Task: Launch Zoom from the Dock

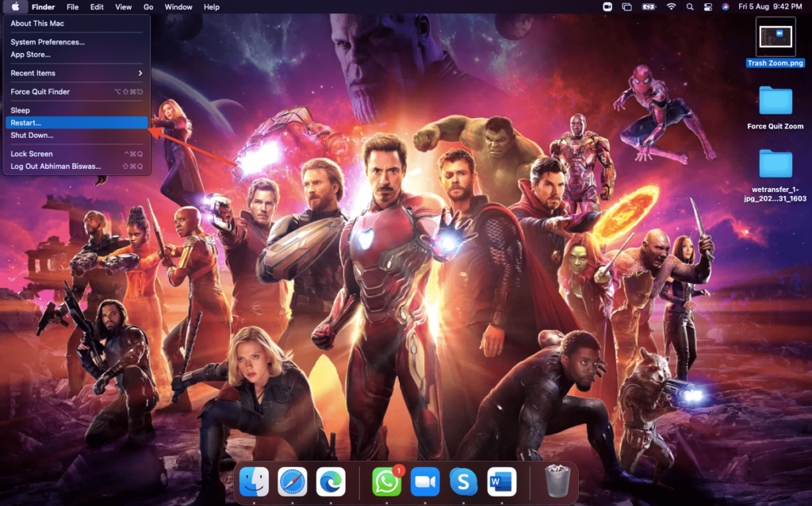Action: click(x=425, y=481)
